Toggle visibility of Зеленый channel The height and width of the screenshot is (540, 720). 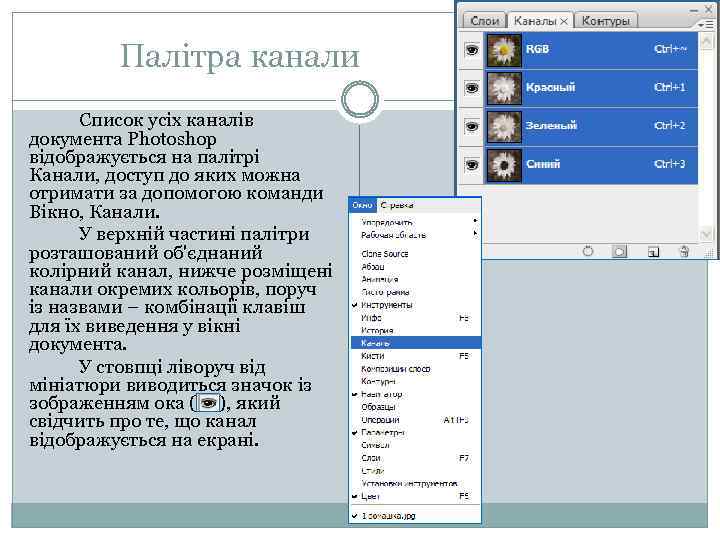point(472,126)
